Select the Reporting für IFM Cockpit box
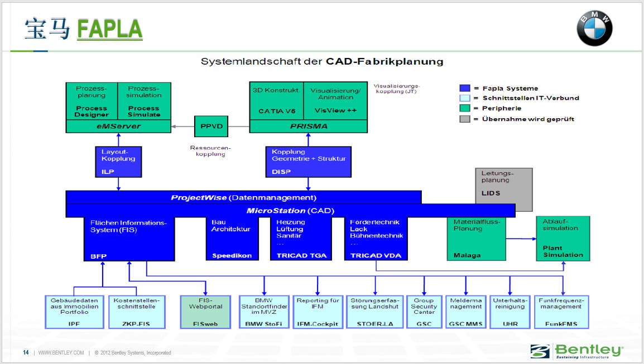 point(318,312)
